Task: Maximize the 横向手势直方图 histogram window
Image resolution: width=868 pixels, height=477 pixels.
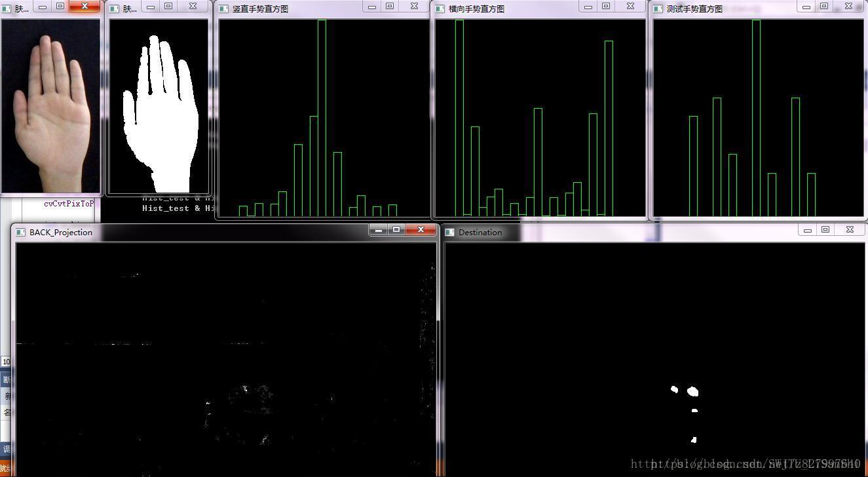Action: point(606,6)
